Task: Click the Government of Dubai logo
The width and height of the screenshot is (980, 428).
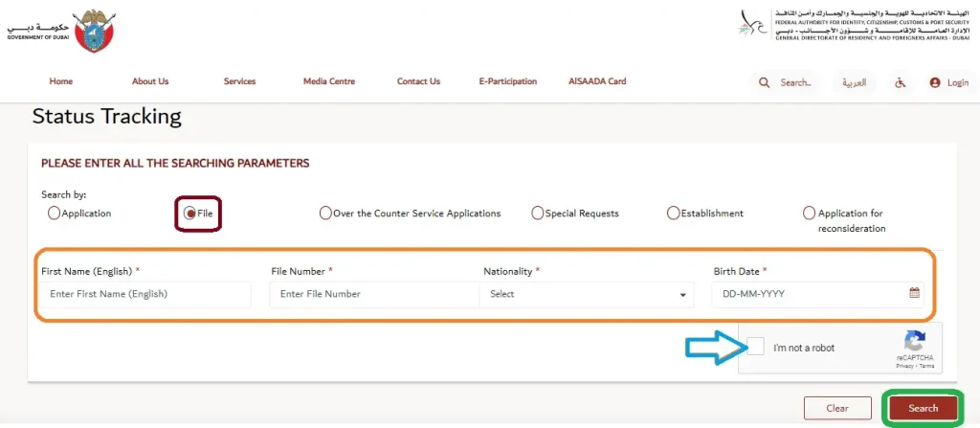Action: point(61,30)
